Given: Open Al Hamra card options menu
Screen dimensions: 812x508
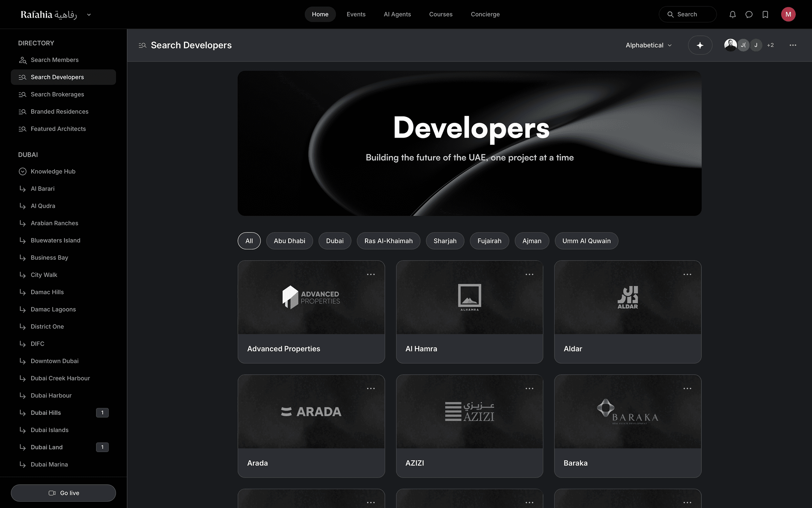Looking at the screenshot, I should pos(529,274).
